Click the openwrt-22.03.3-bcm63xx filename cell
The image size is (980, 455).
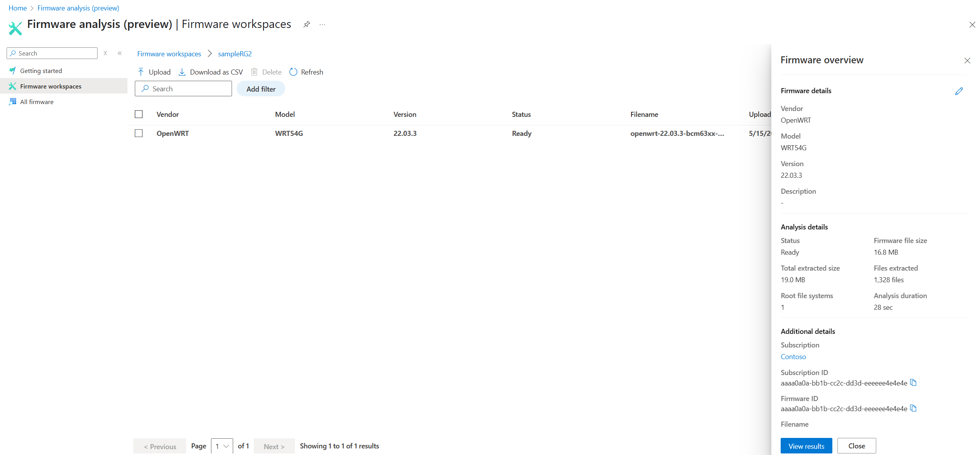click(677, 134)
